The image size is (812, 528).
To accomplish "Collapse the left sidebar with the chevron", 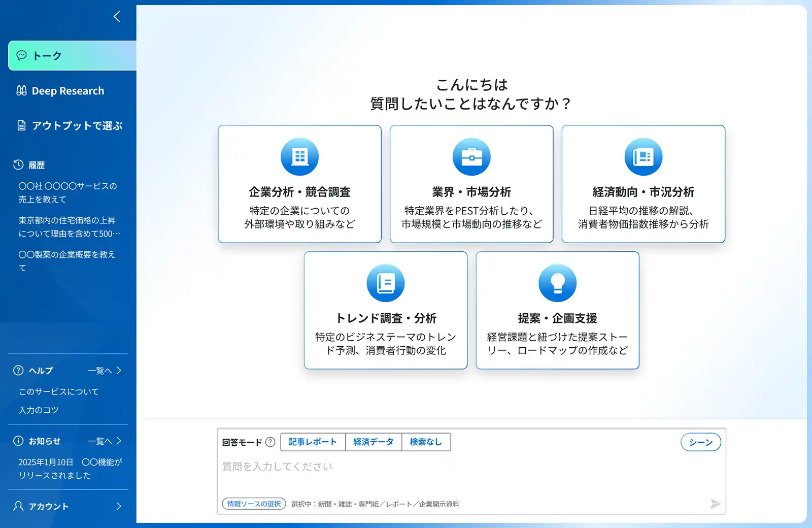I will 117,16.
